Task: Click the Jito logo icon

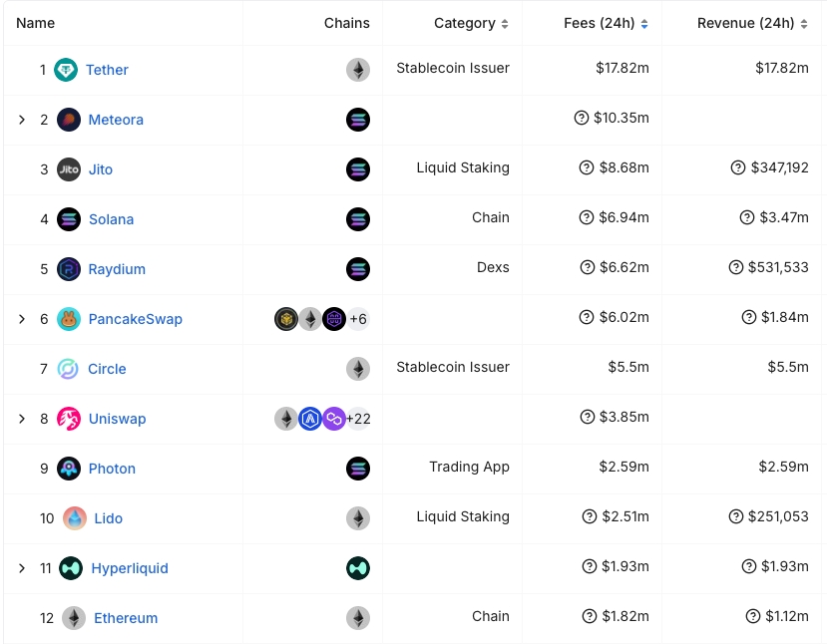Action: click(x=69, y=169)
